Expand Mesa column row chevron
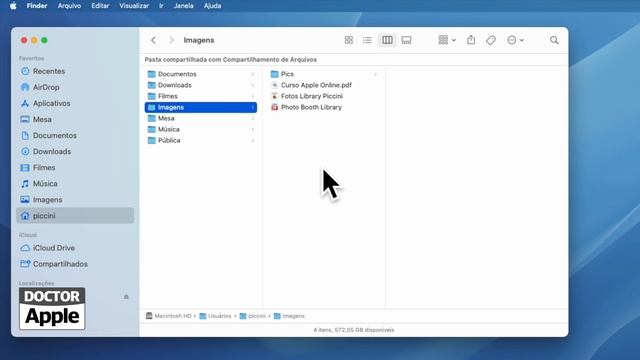640x360 pixels. 253,118
